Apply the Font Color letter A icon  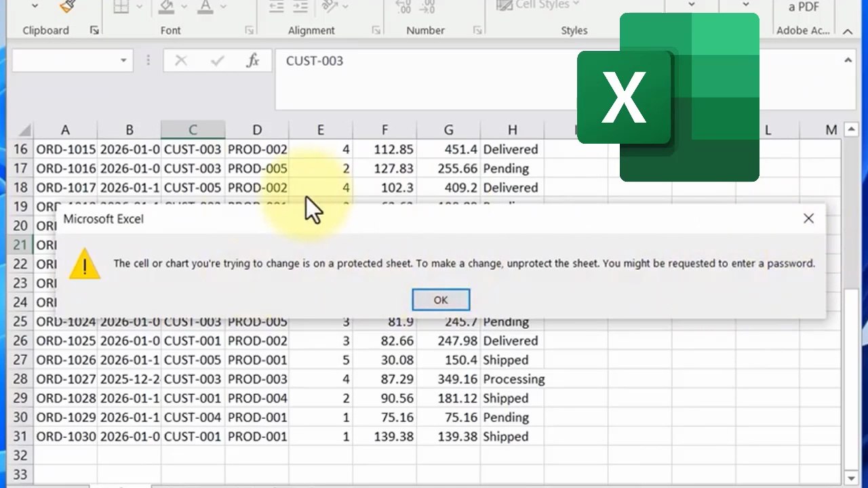[x=204, y=6]
